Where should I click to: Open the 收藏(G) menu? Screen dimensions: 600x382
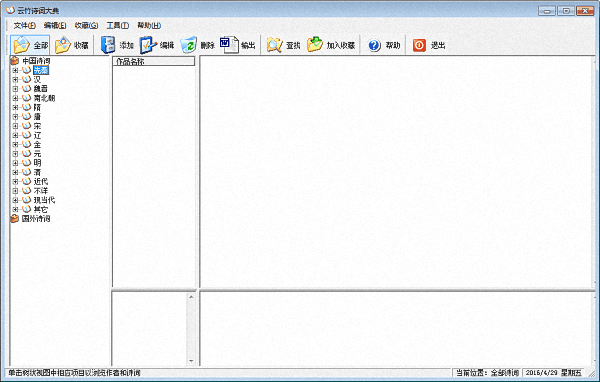click(x=86, y=25)
